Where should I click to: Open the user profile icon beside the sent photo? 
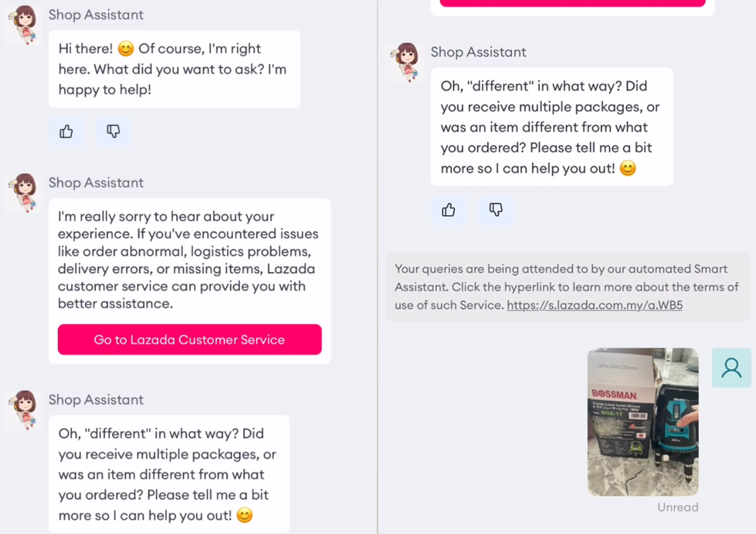tap(731, 368)
